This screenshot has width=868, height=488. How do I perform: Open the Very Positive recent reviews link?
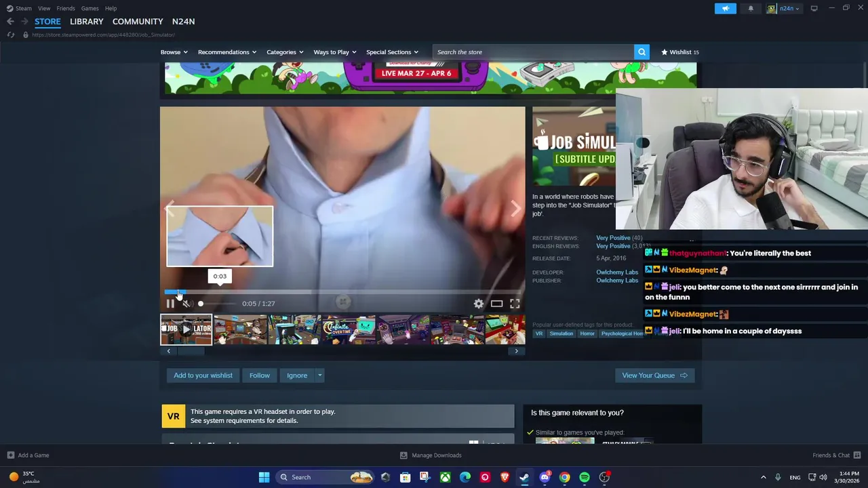pos(613,238)
